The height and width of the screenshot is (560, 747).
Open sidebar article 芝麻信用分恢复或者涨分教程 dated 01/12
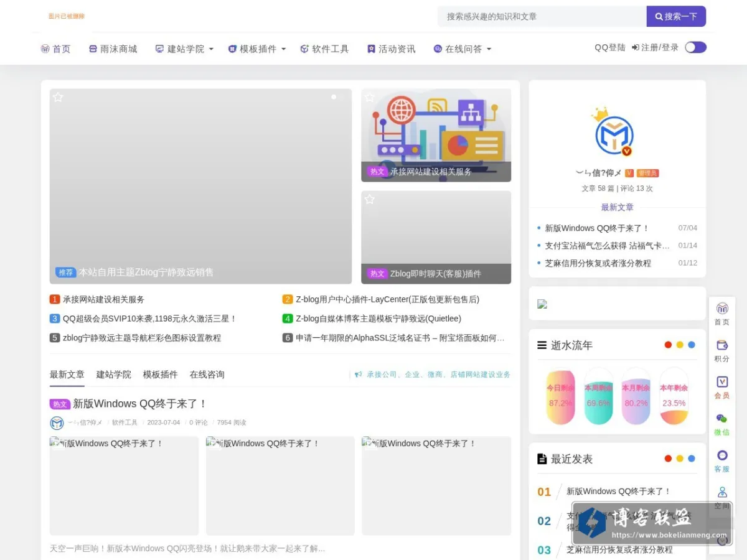(598, 263)
